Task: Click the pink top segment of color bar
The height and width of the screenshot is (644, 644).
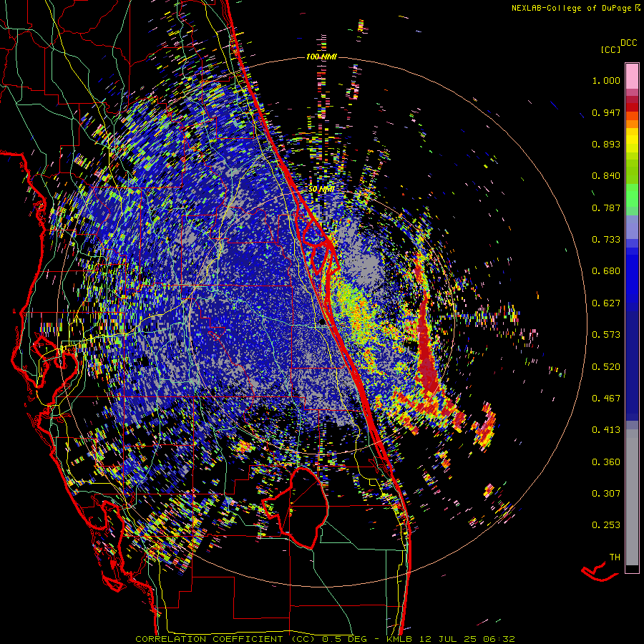Action: [x=632, y=77]
